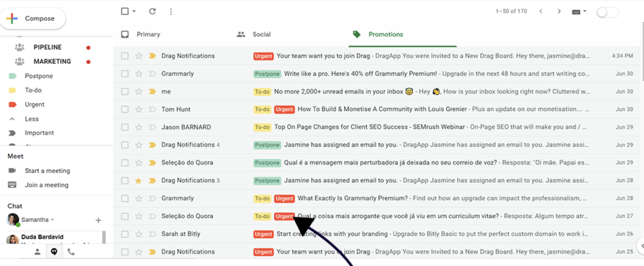
Task: Open the three-dot more options menu
Action: (x=171, y=12)
